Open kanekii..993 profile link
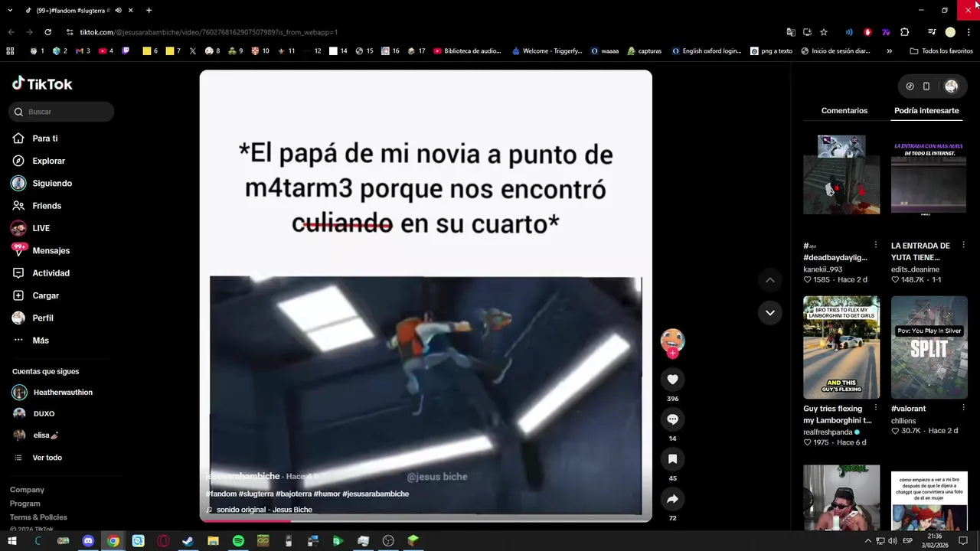Viewport: 980px width, 551px height. (822, 269)
